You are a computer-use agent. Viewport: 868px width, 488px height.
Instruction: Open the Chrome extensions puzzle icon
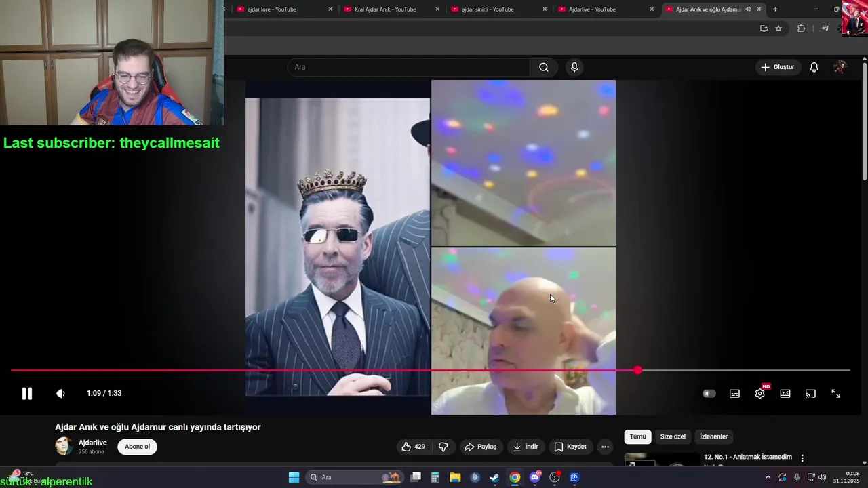pyautogui.click(x=801, y=28)
